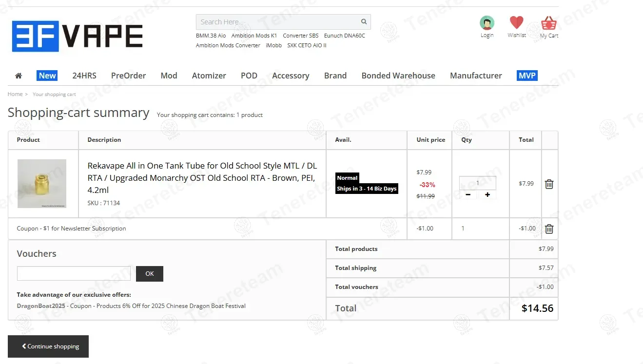The height and width of the screenshot is (364, 643).
Task: Open the Mod menu item
Action: pos(169,76)
